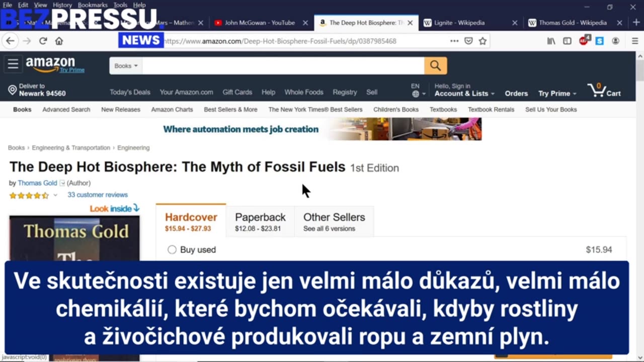644x362 pixels.
Task: Select the Buy used radio button
Action: pyautogui.click(x=172, y=250)
